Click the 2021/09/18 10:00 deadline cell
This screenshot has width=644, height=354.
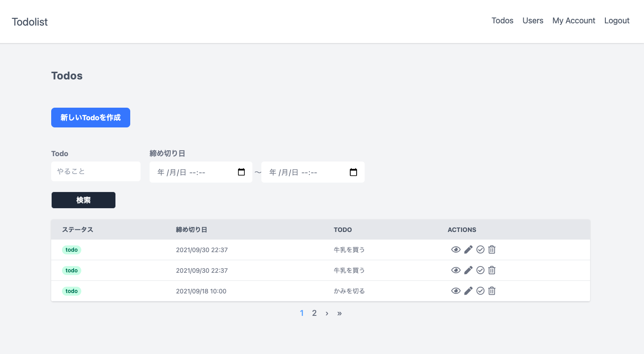click(x=201, y=291)
